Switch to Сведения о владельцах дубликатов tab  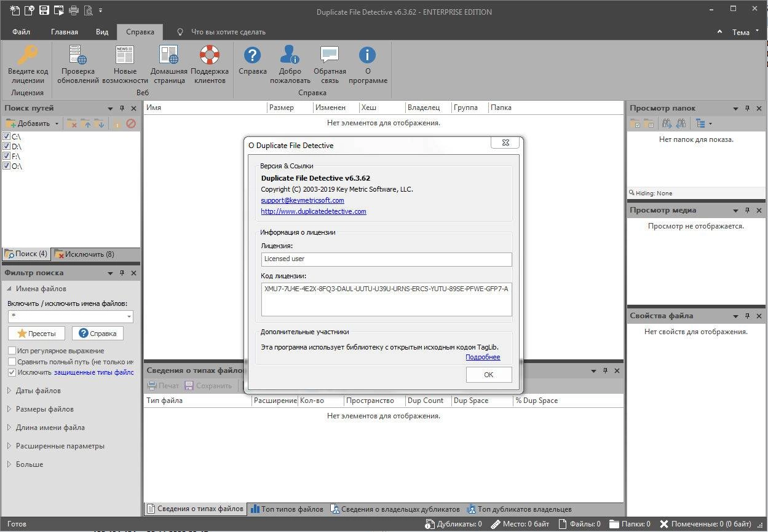395,509
